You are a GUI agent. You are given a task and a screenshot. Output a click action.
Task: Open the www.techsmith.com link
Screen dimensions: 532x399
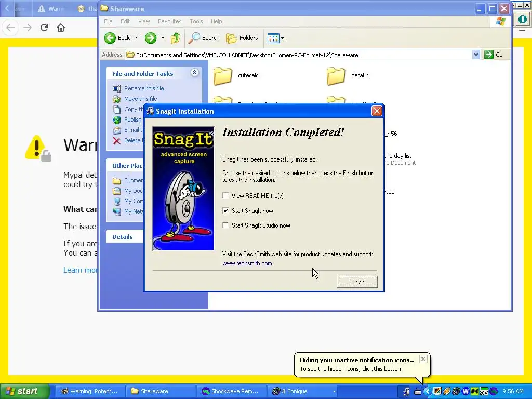tap(247, 263)
